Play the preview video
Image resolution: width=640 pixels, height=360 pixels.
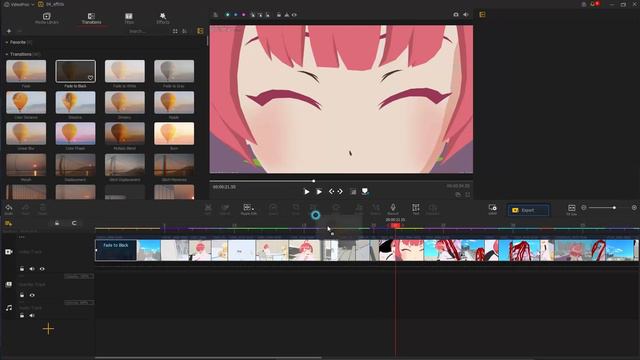coord(307,191)
